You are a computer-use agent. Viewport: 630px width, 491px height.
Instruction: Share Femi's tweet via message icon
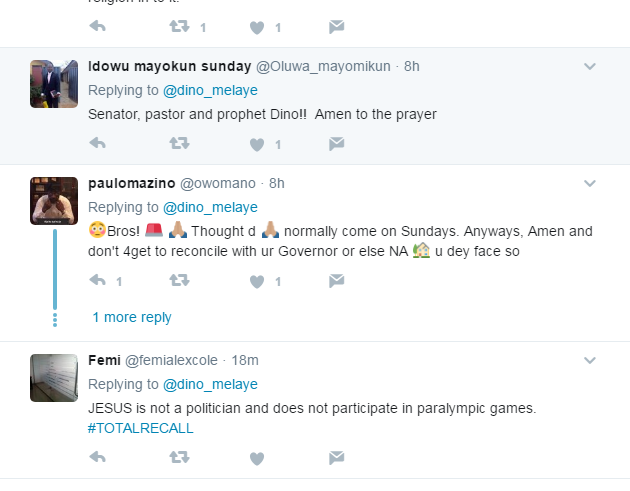click(337, 458)
